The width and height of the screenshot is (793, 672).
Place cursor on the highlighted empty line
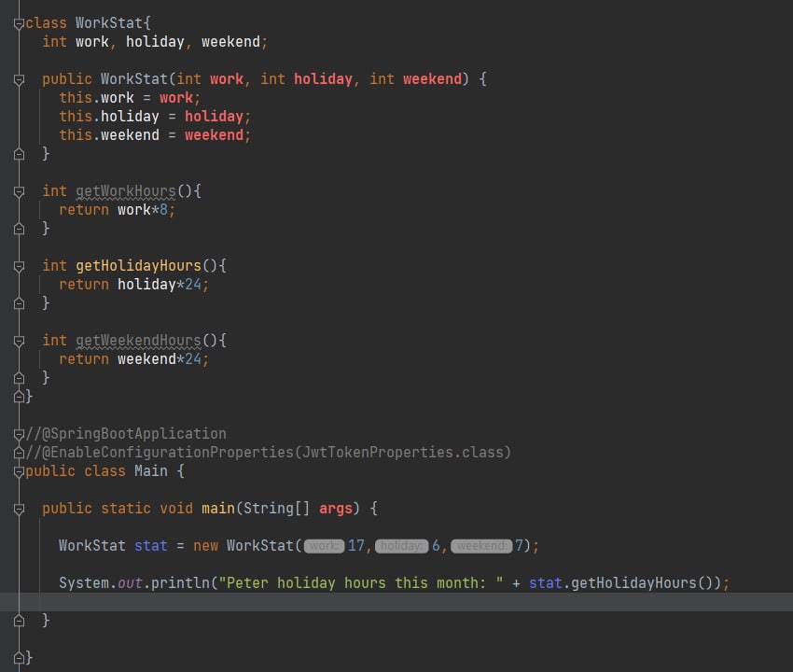tap(396, 602)
